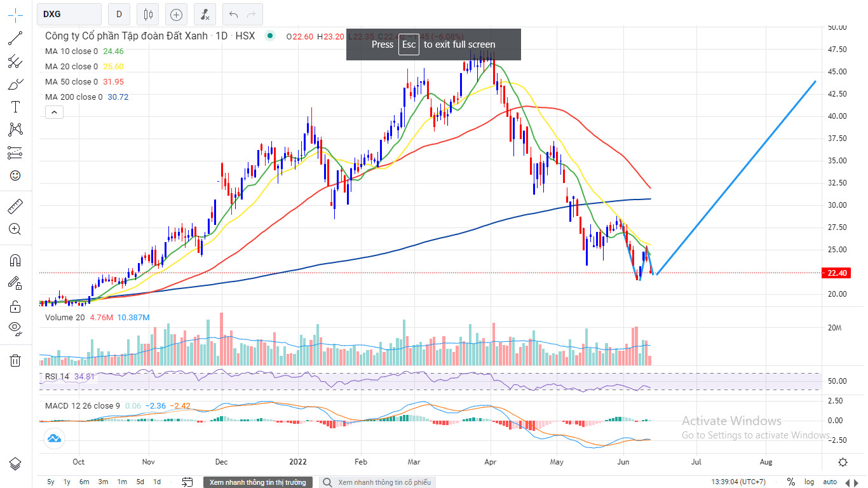Toggle magnet mode for drawings
This screenshot has width=868, height=488.
(x=15, y=260)
